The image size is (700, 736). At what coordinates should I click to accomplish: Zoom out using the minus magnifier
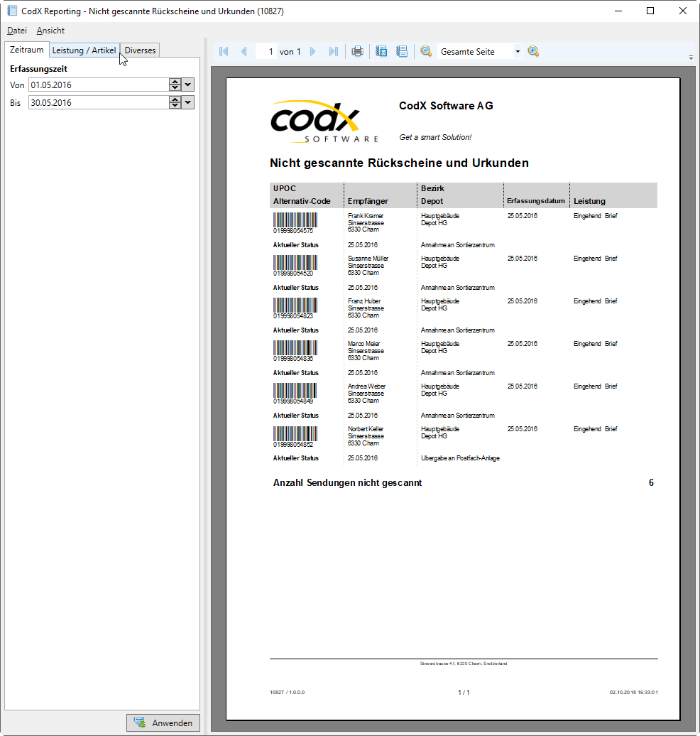coord(426,52)
